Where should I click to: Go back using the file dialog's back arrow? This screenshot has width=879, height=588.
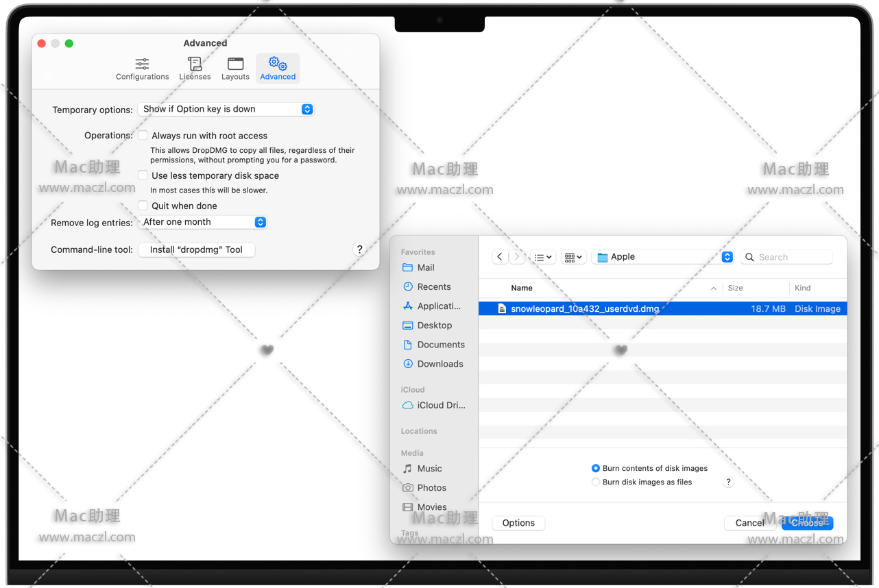click(x=500, y=257)
